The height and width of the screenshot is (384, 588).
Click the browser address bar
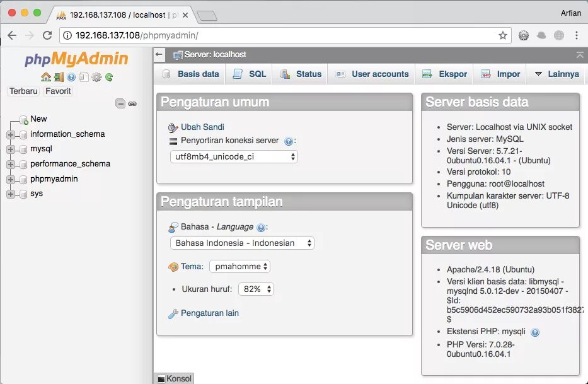click(x=285, y=35)
